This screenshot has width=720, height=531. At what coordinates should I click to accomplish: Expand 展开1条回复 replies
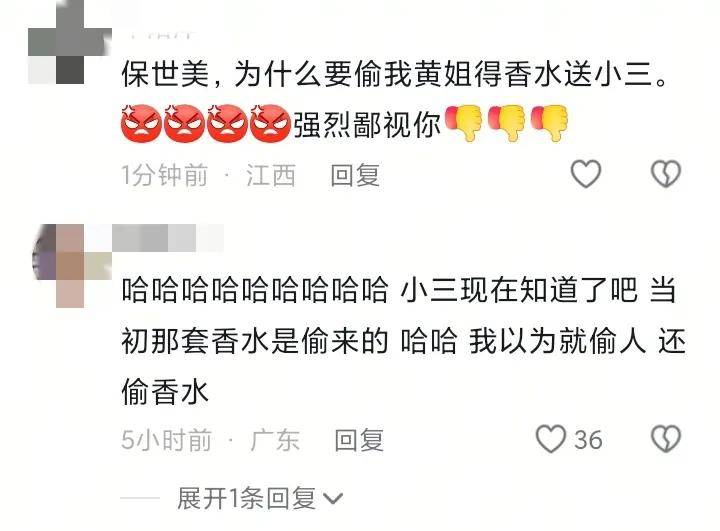(x=246, y=498)
